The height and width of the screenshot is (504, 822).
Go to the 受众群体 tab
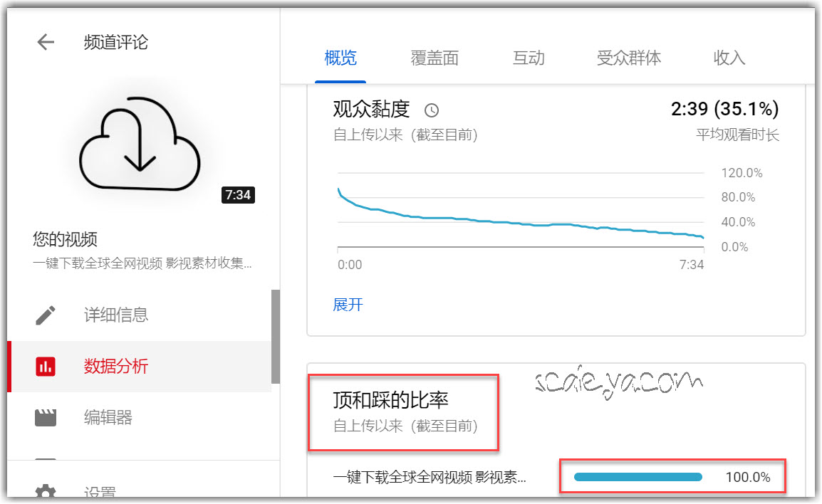(629, 58)
